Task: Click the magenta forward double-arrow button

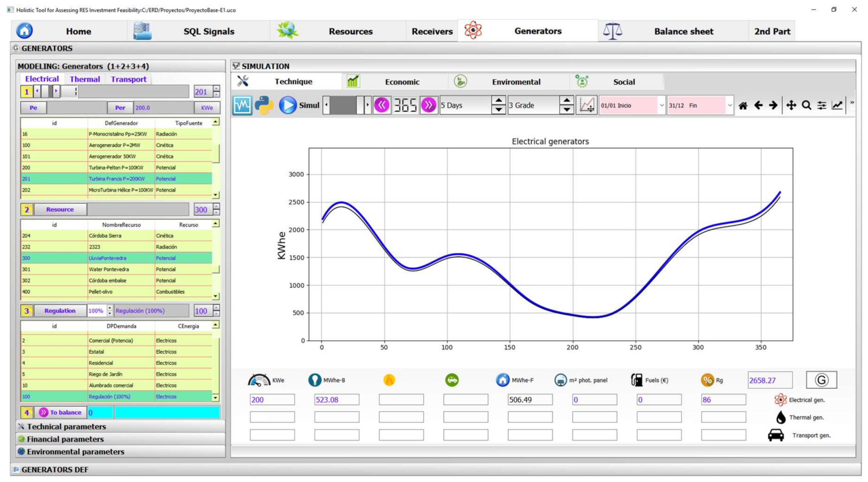Action: (x=428, y=105)
